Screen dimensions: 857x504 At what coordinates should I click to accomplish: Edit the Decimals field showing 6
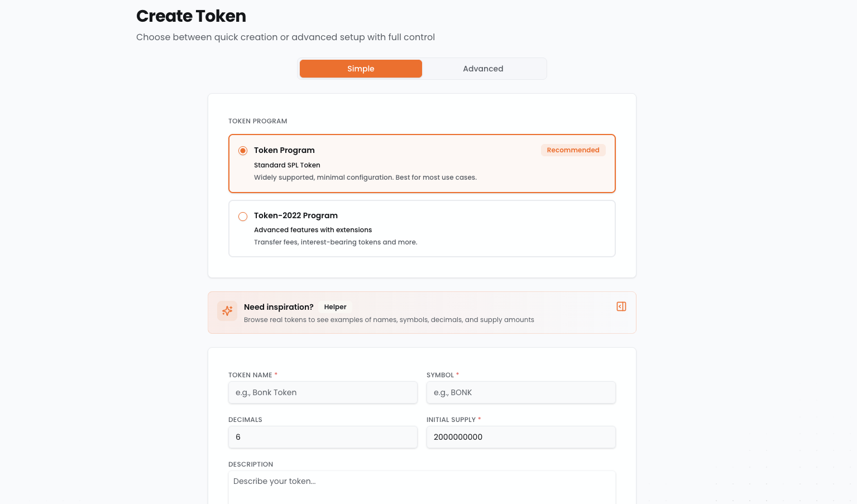click(x=323, y=437)
